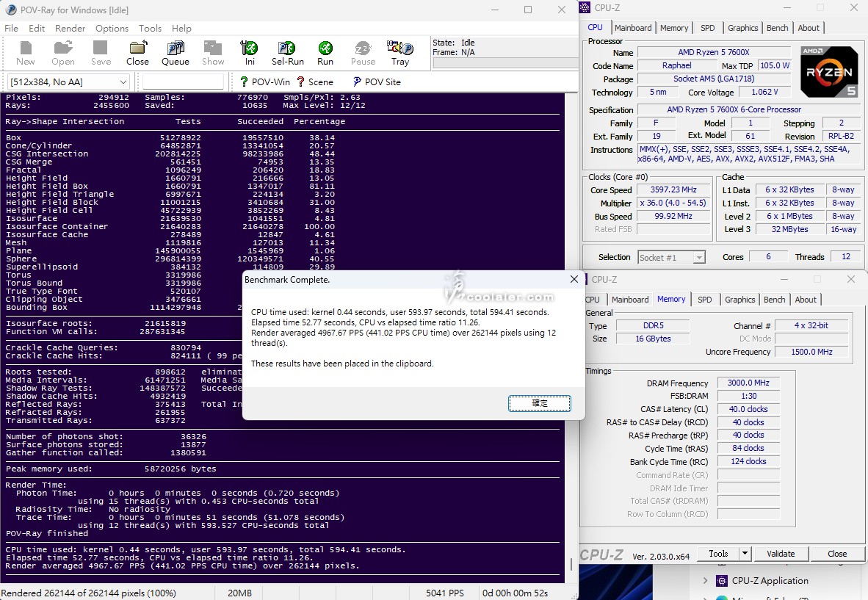The image size is (868, 600).
Task: Click the AMD Ryzen 5 logo
Action: click(x=828, y=72)
